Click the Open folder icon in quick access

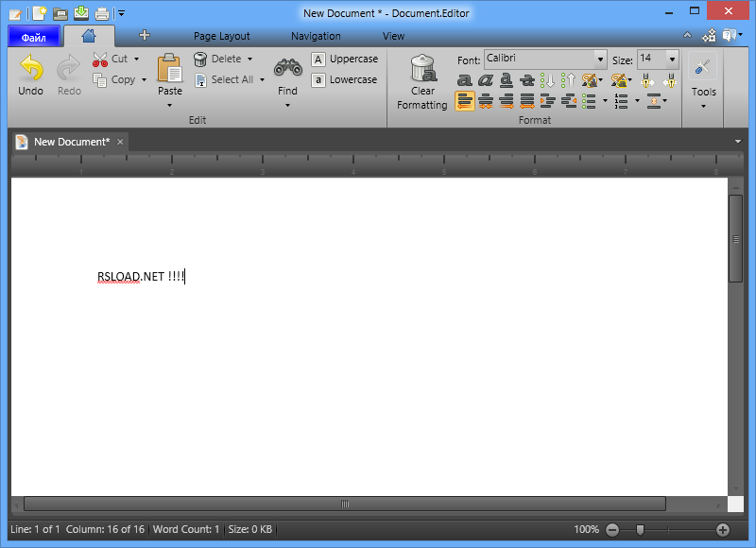pos(60,13)
